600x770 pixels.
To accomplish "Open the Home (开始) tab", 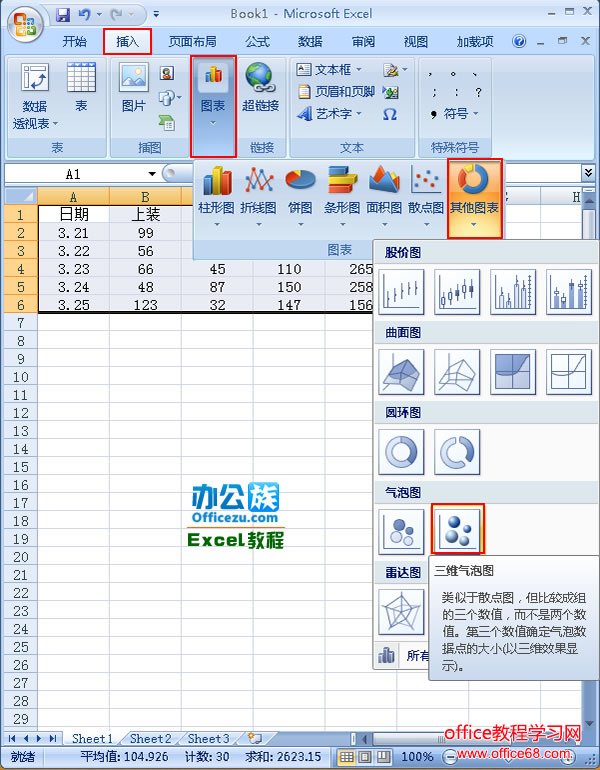I will pyautogui.click(x=75, y=42).
